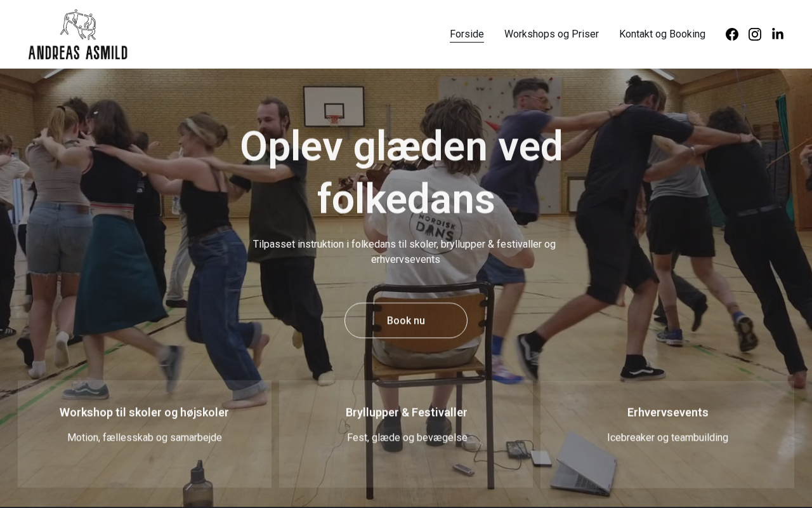Click the Tilpasset instruktion i folkedans subtitle
The image size is (812, 508).
click(x=405, y=251)
